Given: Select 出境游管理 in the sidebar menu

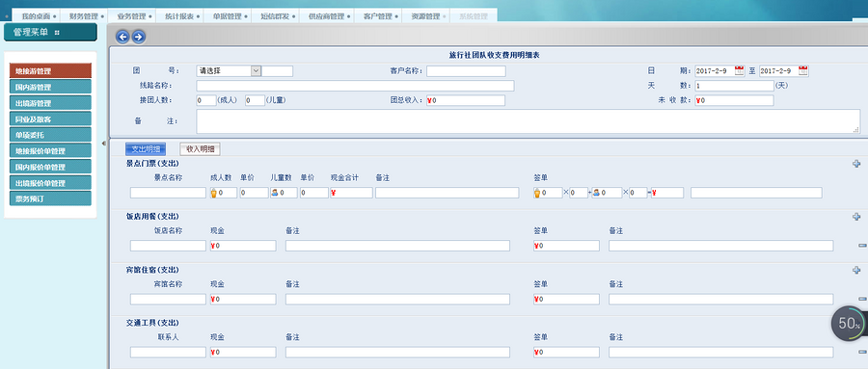Looking at the screenshot, I should (x=50, y=103).
